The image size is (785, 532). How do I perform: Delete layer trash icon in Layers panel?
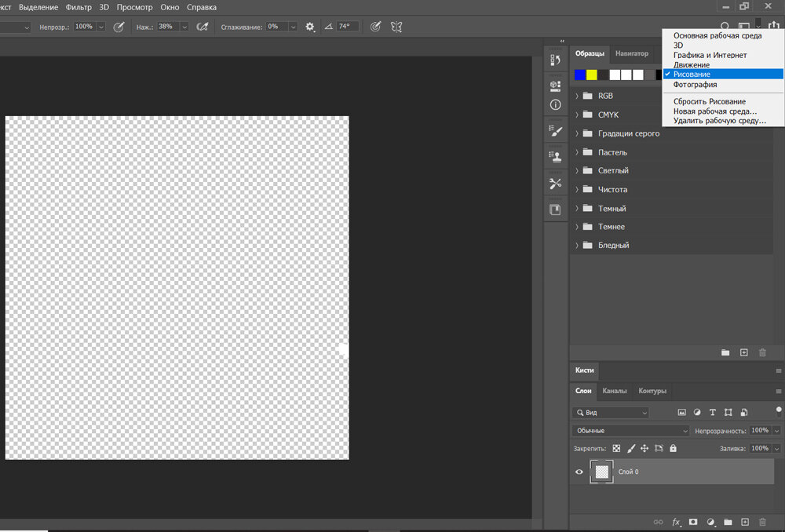click(x=762, y=522)
